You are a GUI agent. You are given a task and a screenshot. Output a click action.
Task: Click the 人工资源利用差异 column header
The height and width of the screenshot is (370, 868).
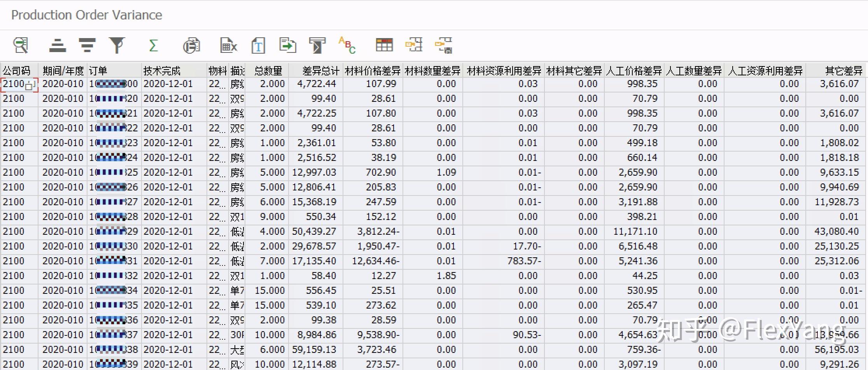(x=765, y=71)
